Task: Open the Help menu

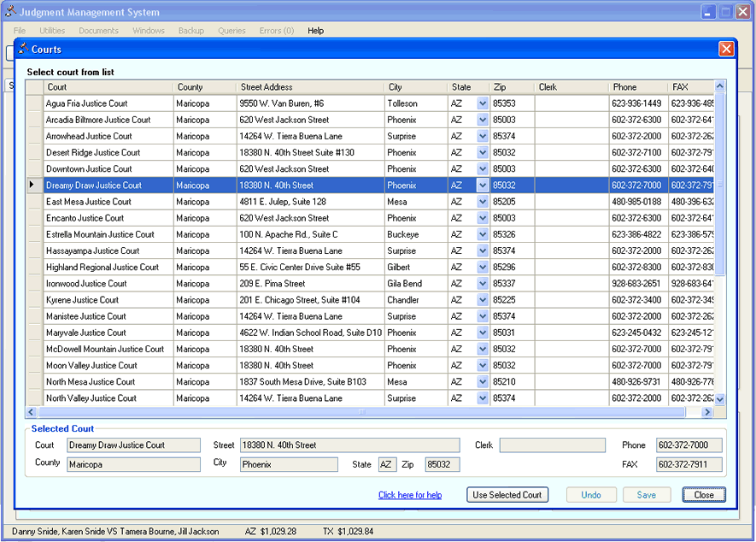Action: tap(315, 31)
